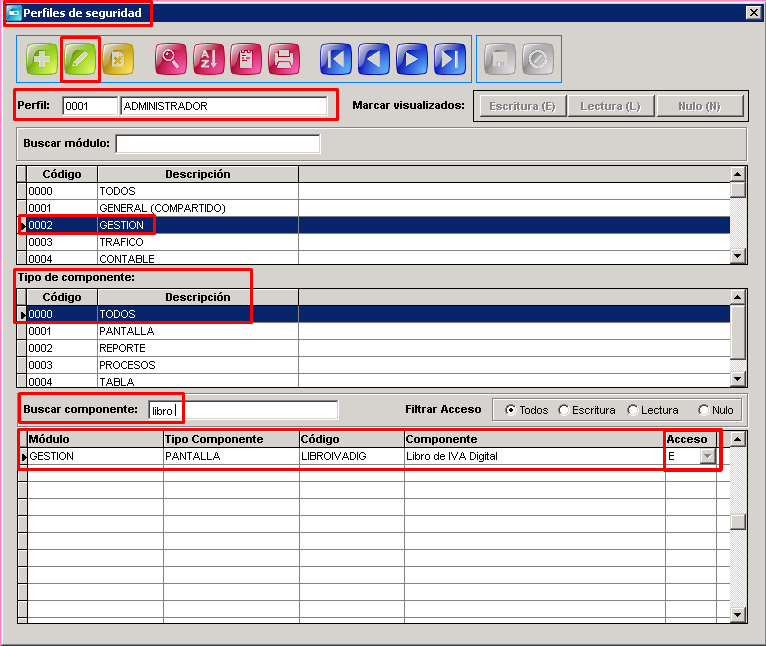Close the Perfiles de seguridad window
Screen dimensions: 766x646
tap(754, 13)
